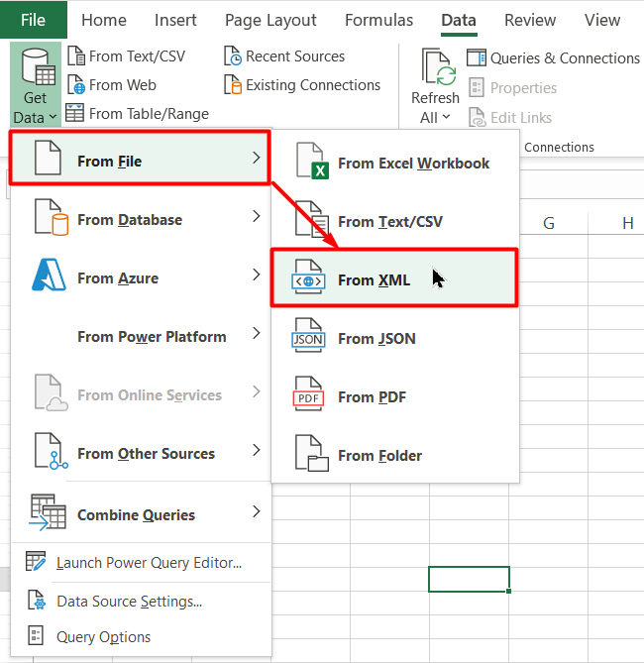Select From PDF menu entry
Screen dimensions: 644x663
click(395, 396)
